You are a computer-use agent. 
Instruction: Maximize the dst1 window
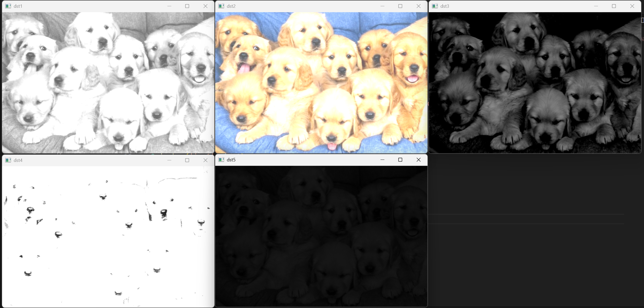[187, 6]
